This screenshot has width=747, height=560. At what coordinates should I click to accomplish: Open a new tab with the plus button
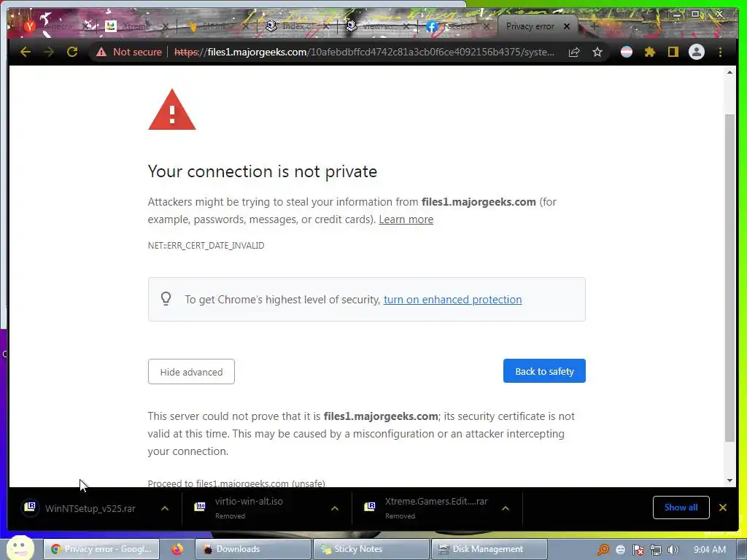[594, 26]
